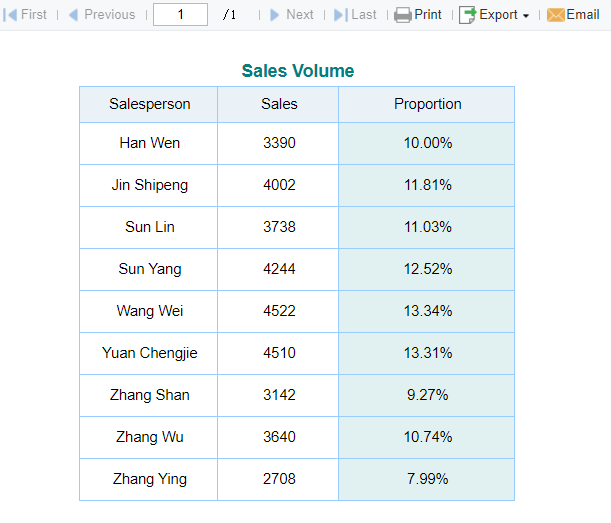The width and height of the screenshot is (611, 523).
Task: Click Wang Wei's sales value 4522
Action: pos(279,311)
